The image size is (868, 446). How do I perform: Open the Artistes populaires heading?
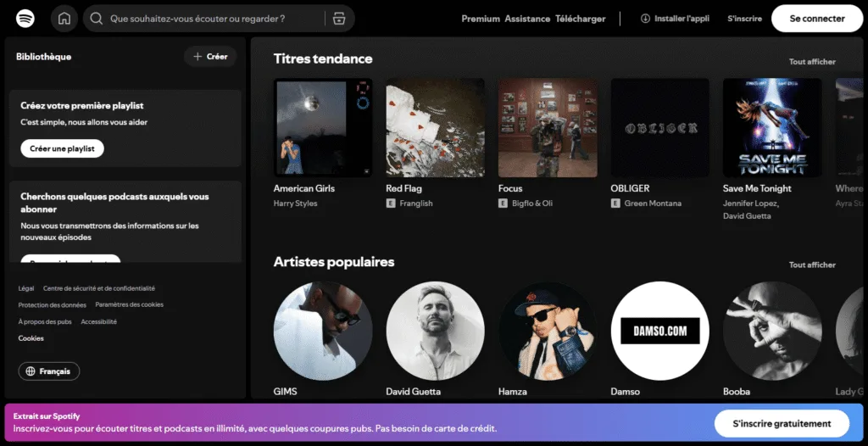click(x=334, y=262)
